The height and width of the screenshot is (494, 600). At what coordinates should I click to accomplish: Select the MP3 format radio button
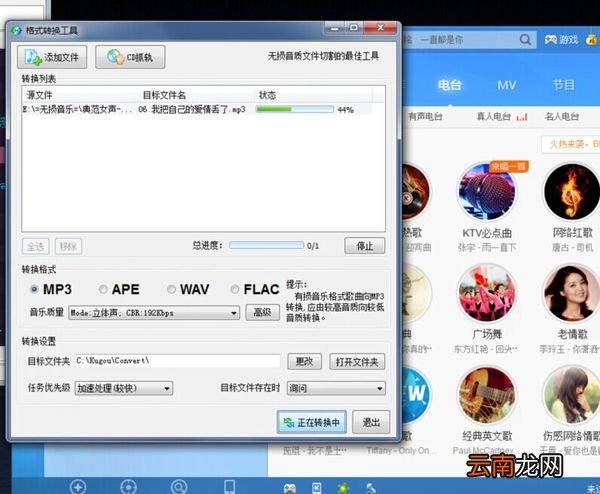pos(34,289)
